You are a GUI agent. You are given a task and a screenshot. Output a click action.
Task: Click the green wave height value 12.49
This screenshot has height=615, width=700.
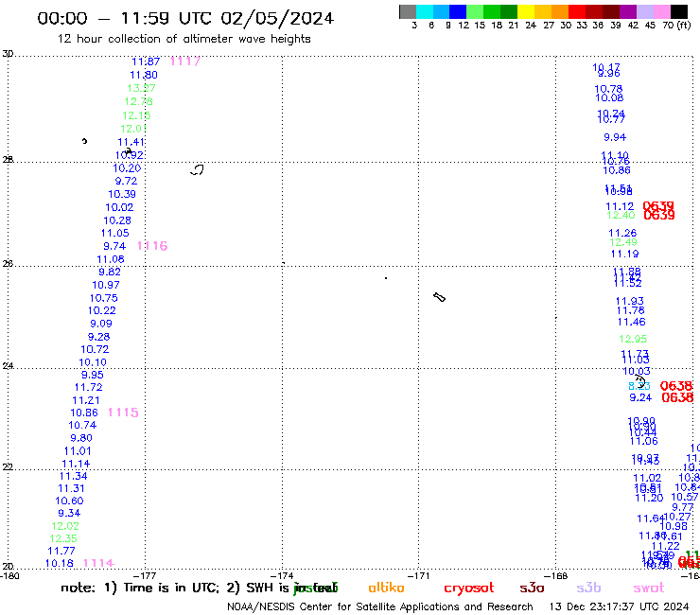(x=623, y=242)
